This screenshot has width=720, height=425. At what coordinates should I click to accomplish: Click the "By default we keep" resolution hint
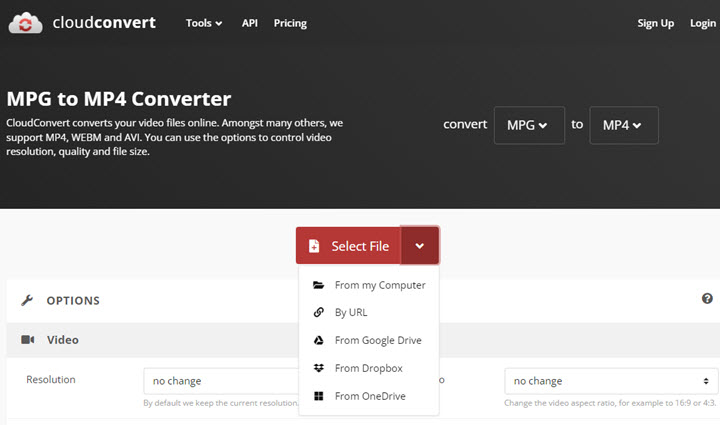point(221,403)
